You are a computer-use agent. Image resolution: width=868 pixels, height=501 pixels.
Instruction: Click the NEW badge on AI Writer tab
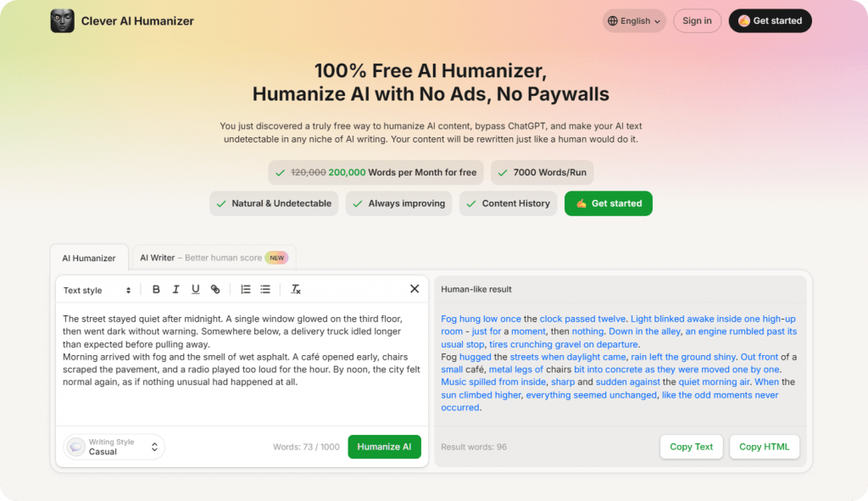pos(277,258)
